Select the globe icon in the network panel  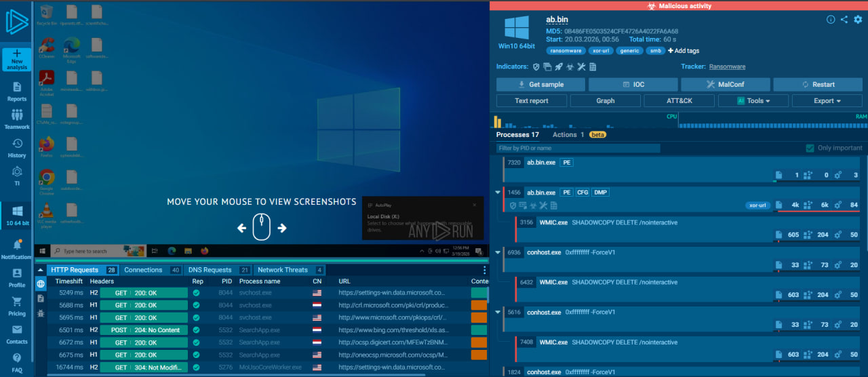coord(41,284)
